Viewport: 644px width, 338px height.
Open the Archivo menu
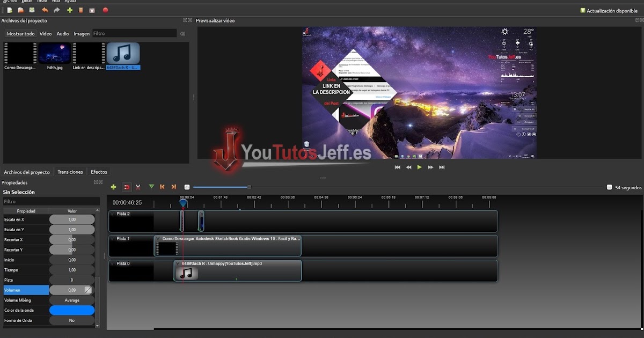coord(10,2)
